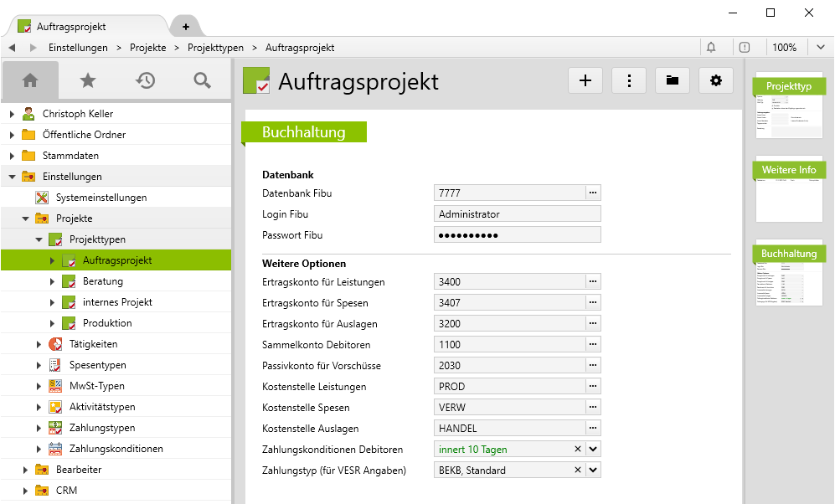The height and width of the screenshot is (504, 835).
Task: Click the search magnifier icon
Action: 202,80
